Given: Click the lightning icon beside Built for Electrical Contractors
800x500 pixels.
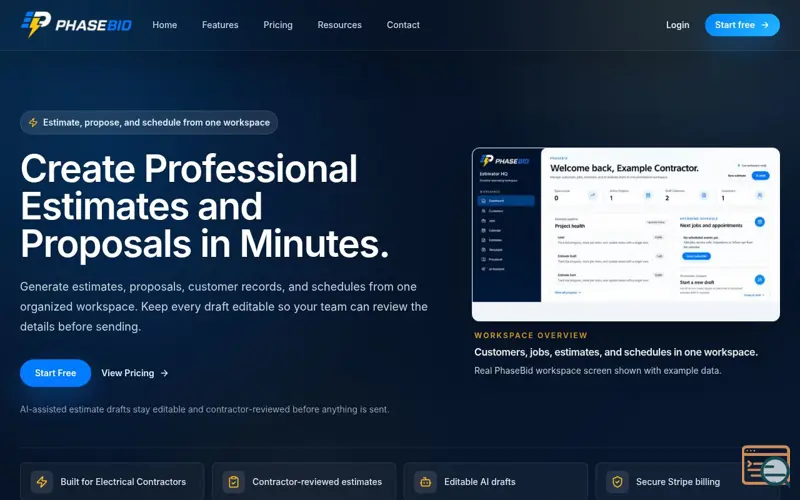Looking at the screenshot, I should click(42, 482).
